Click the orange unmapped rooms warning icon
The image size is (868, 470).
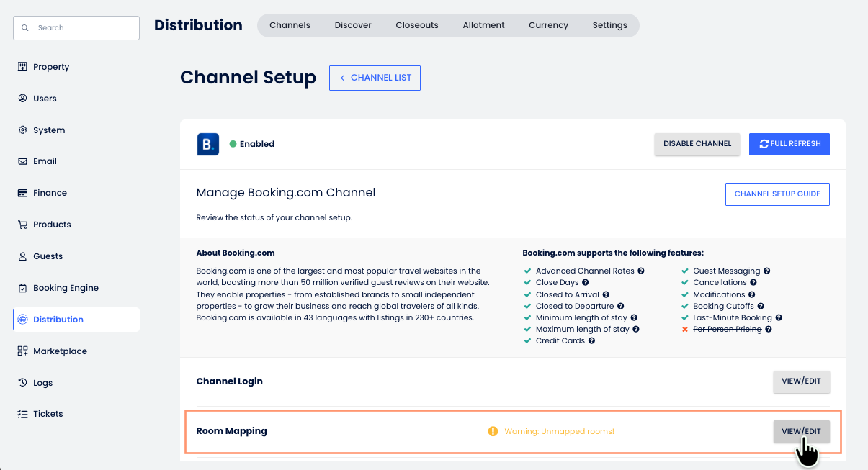tap(493, 431)
